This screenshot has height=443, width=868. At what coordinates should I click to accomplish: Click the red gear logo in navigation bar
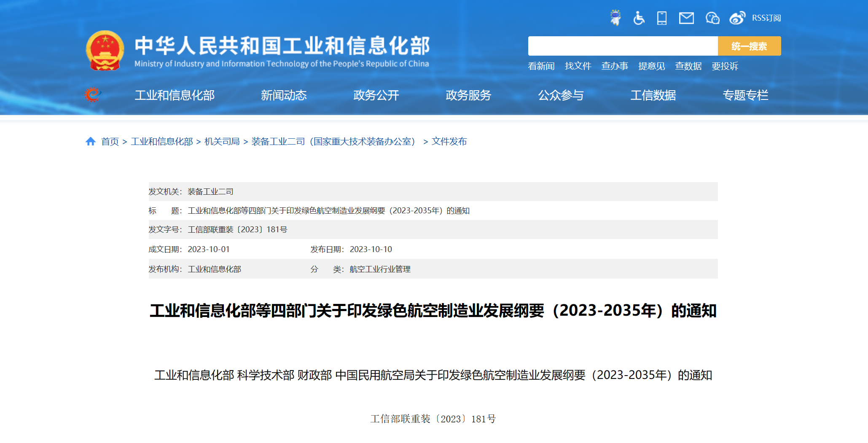coord(92,95)
